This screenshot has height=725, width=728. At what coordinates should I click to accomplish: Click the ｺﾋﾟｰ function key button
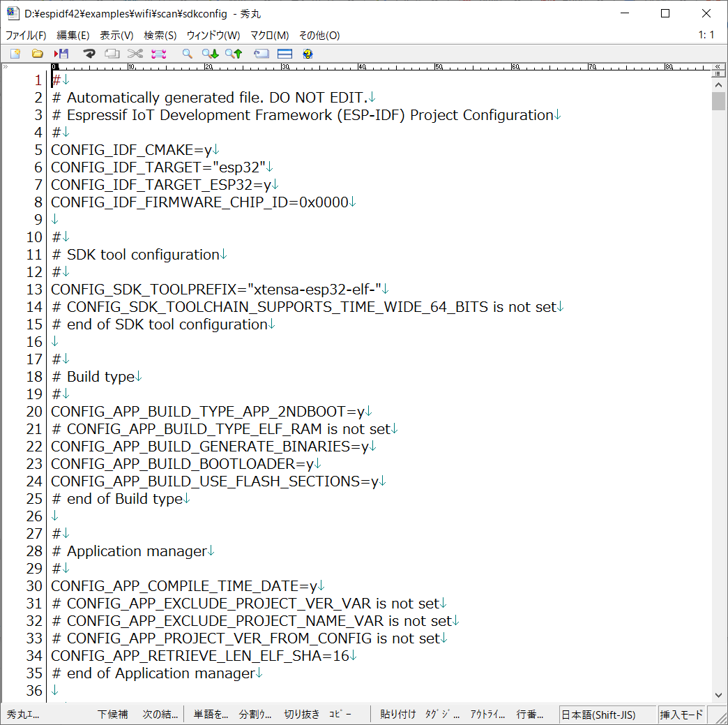coord(340,715)
